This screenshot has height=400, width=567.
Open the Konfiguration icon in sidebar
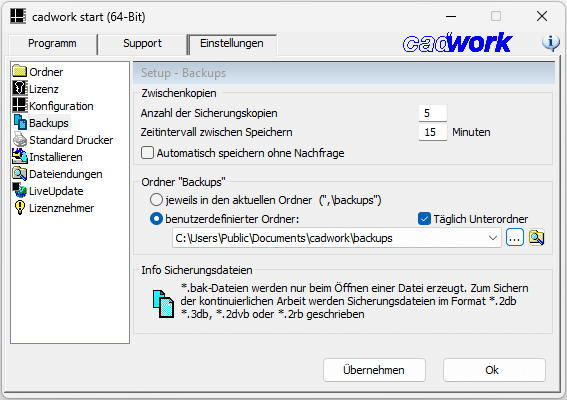coord(20,105)
